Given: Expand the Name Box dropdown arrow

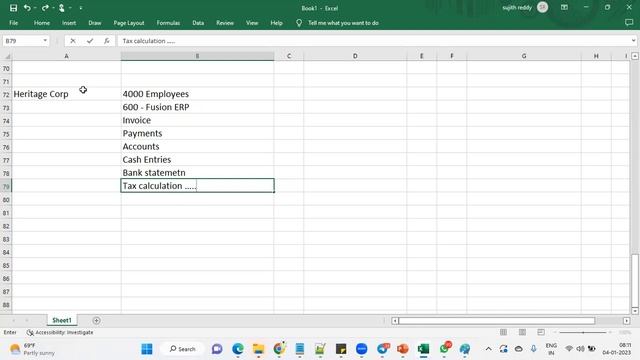Looking at the screenshot, I should point(45,41).
